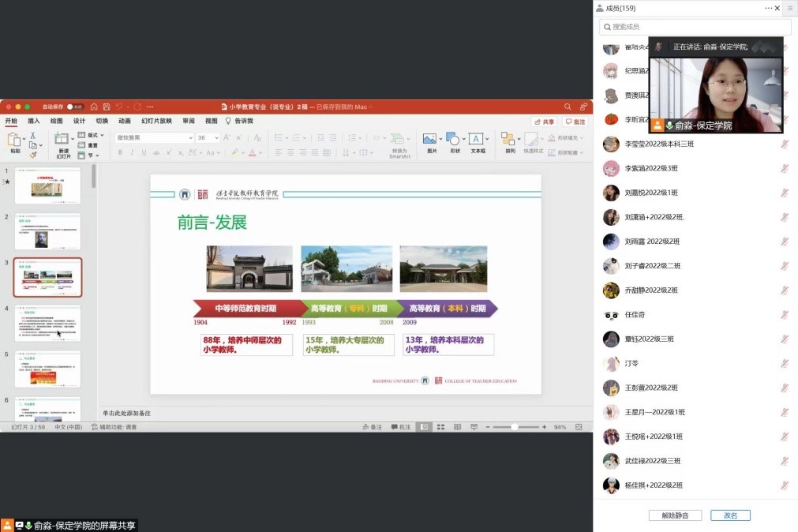This screenshot has height=532, width=798.
Task: Click the Save icon in title bar
Action: [x=106, y=107]
